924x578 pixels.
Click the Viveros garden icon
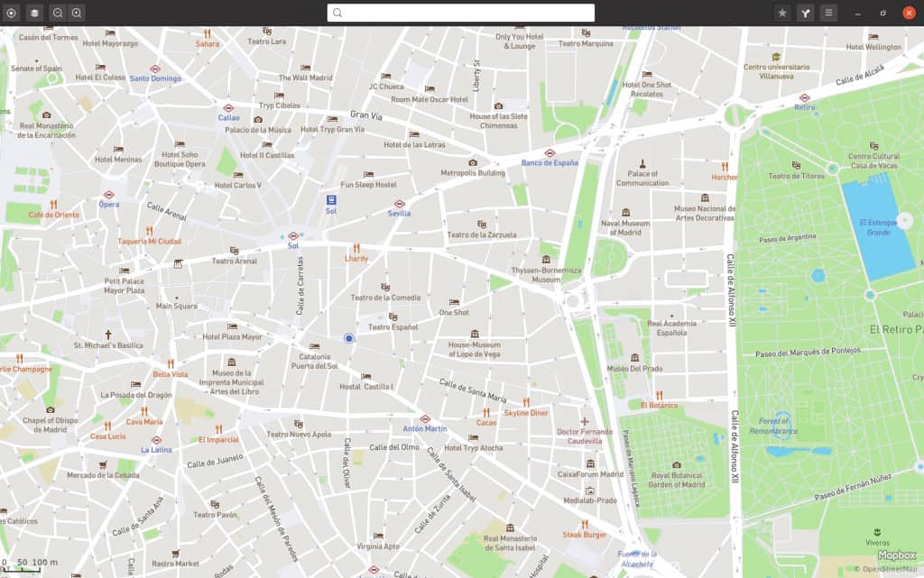(x=877, y=532)
